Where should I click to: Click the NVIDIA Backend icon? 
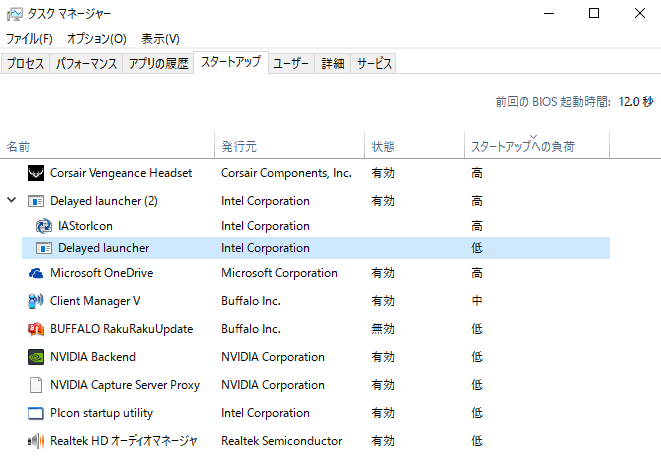[x=36, y=357]
